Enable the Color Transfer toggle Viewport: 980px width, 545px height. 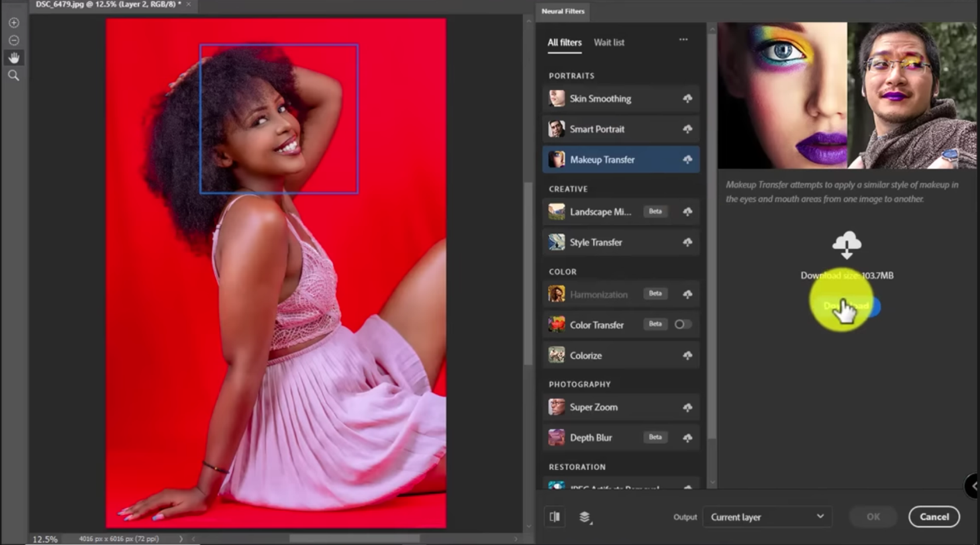click(x=682, y=324)
